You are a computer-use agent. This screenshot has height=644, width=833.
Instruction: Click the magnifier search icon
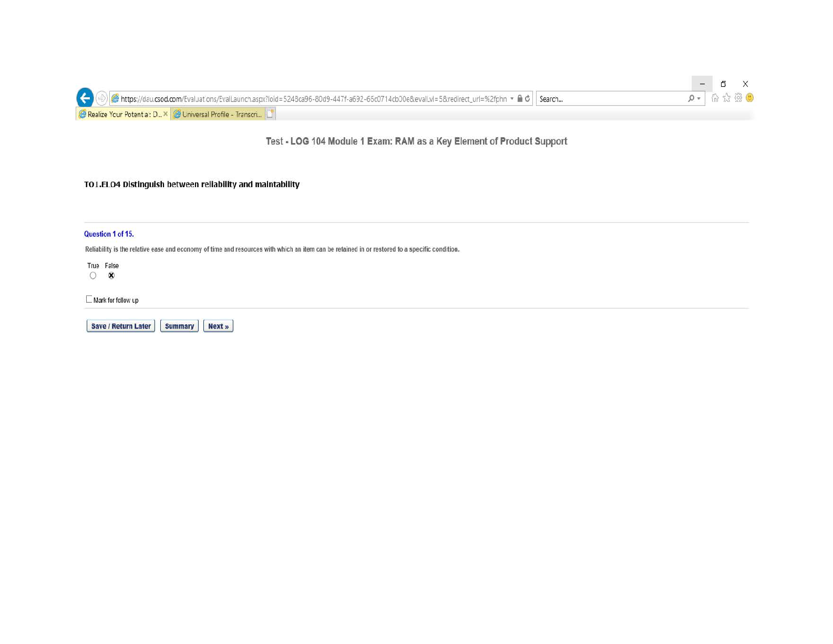tap(691, 99)
